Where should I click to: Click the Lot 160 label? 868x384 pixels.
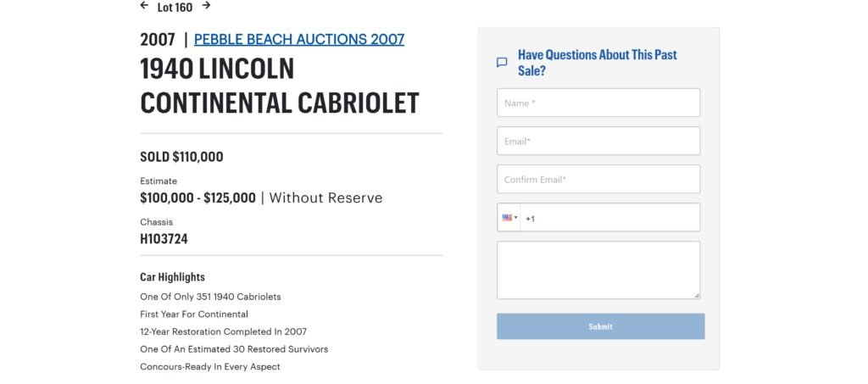(x=175, y=8)
